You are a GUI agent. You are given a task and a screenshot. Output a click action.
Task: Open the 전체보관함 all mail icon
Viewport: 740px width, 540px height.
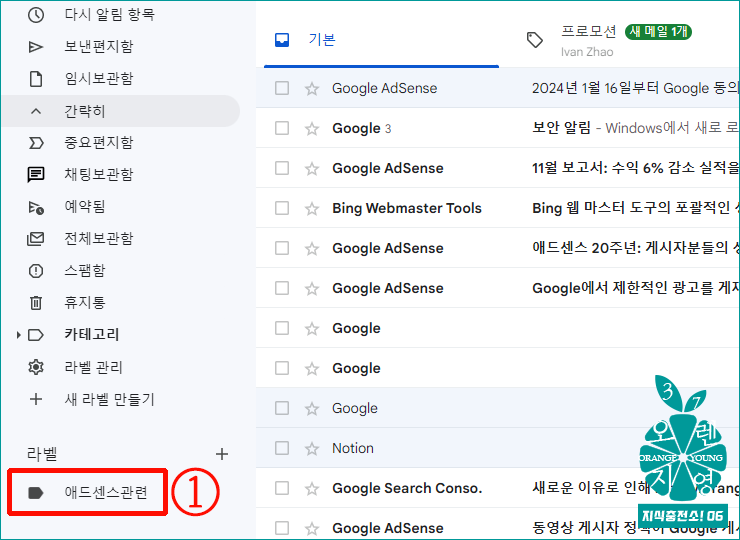pyautogui.click(x=36, y=239)
